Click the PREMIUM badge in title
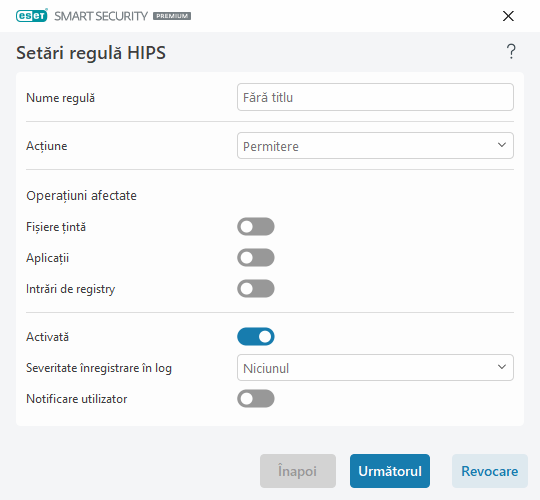 (x=172, y=16)
